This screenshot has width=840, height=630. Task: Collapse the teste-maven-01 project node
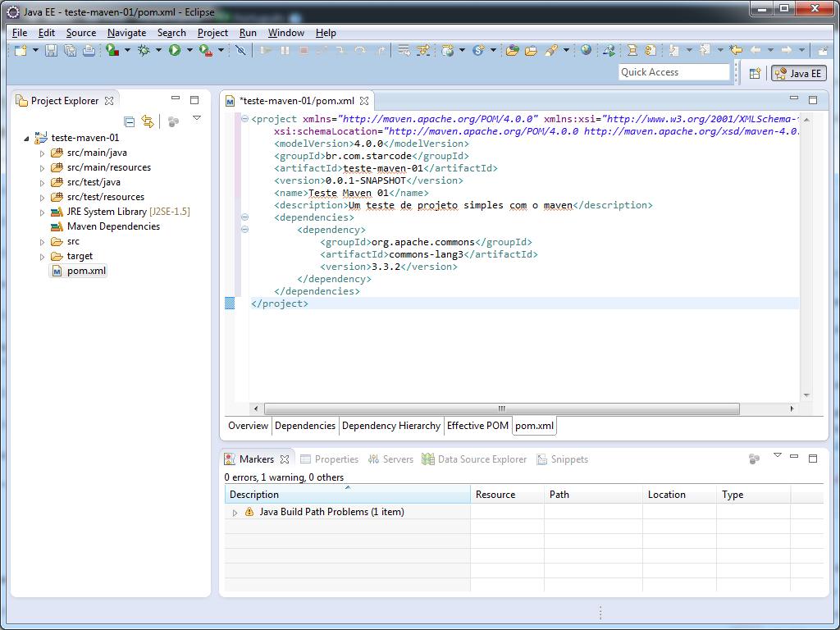point(27,138)
